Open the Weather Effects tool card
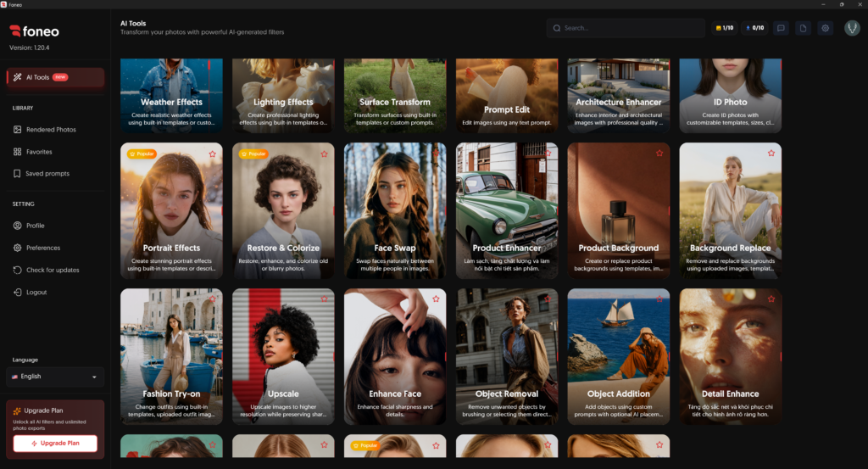Screen dimensions: 868x469 pyautogui.click(x=171, y=95)
